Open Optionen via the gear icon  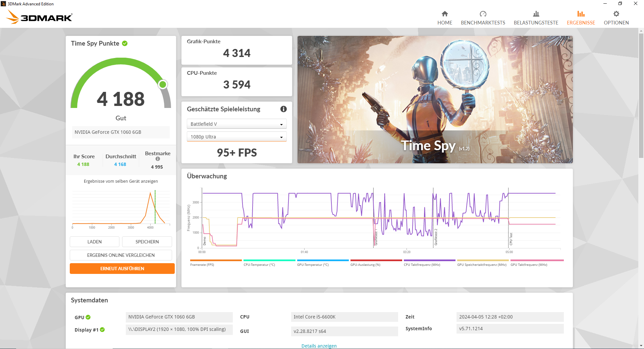point(616,14)
